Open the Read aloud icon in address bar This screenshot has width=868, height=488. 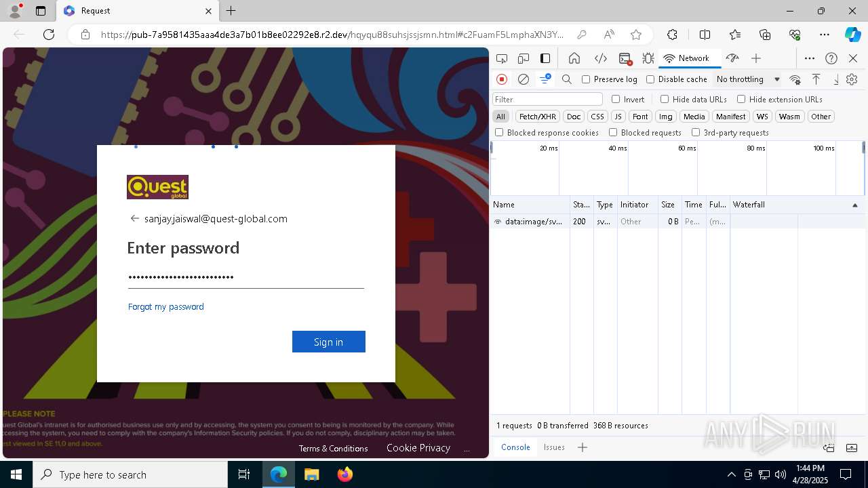pos(609,35)
